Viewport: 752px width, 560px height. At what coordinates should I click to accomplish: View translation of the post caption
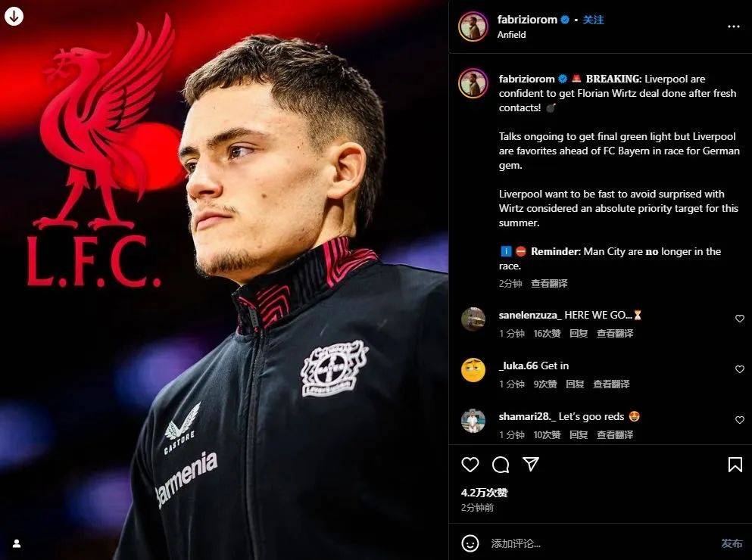coord(549,283)
